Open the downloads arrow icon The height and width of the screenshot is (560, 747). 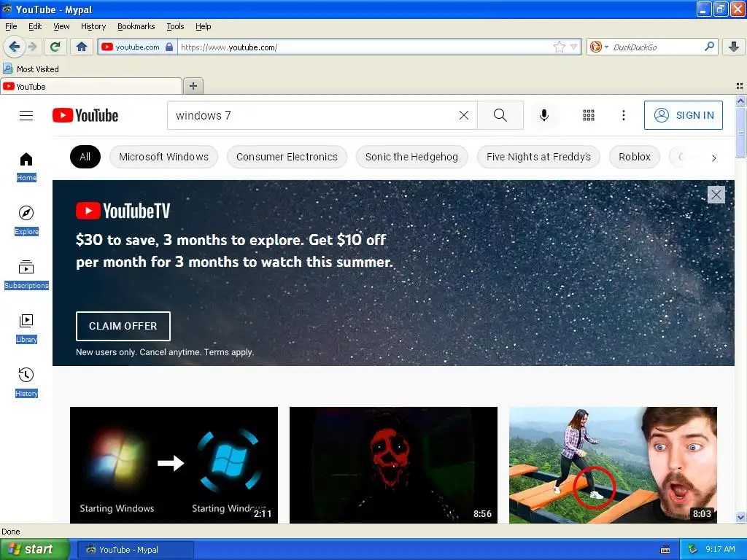[x=734, y=47]
